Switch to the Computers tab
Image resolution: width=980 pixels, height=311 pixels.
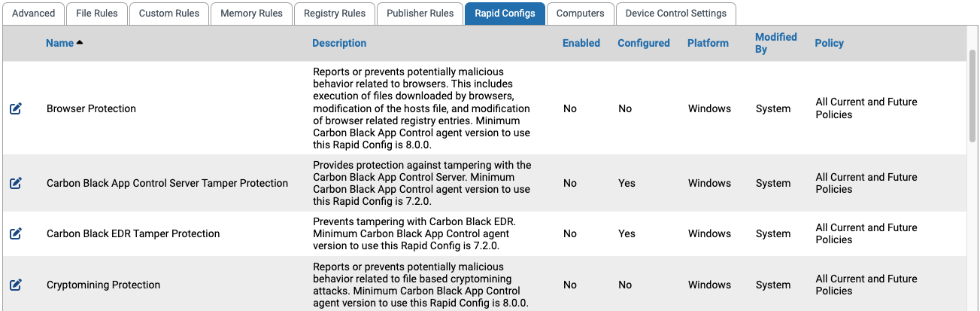(580, 13)
